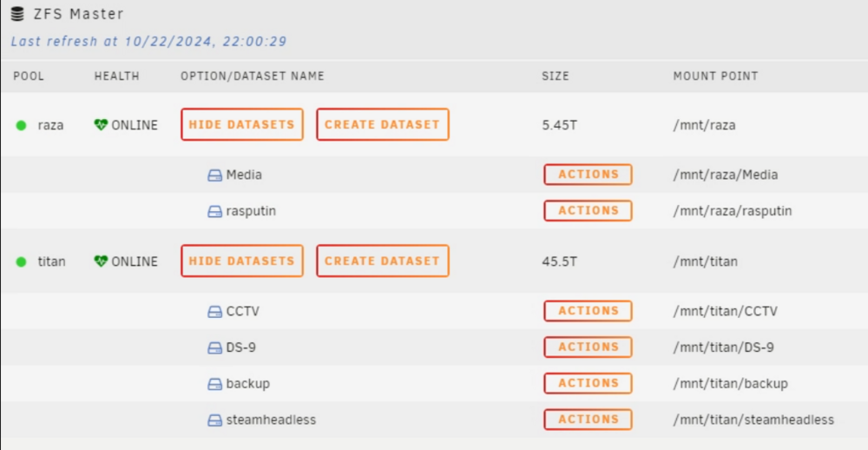The height and width of the screenshot is (450, 868).
Task: Click the /mnt/titan/CCTV mount path
Action: [x=725, y=312]
